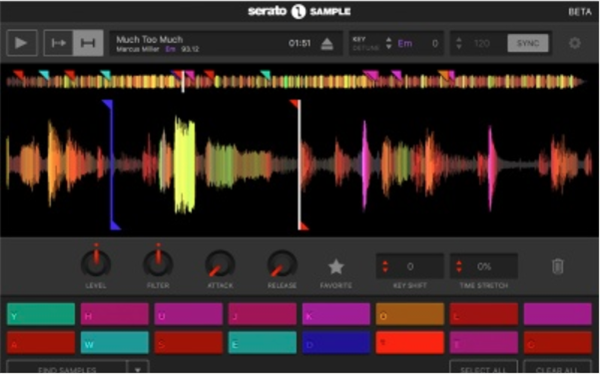Adjust the Time Stretch stepper arrows

pyautogui.click(x=459, y=266)
